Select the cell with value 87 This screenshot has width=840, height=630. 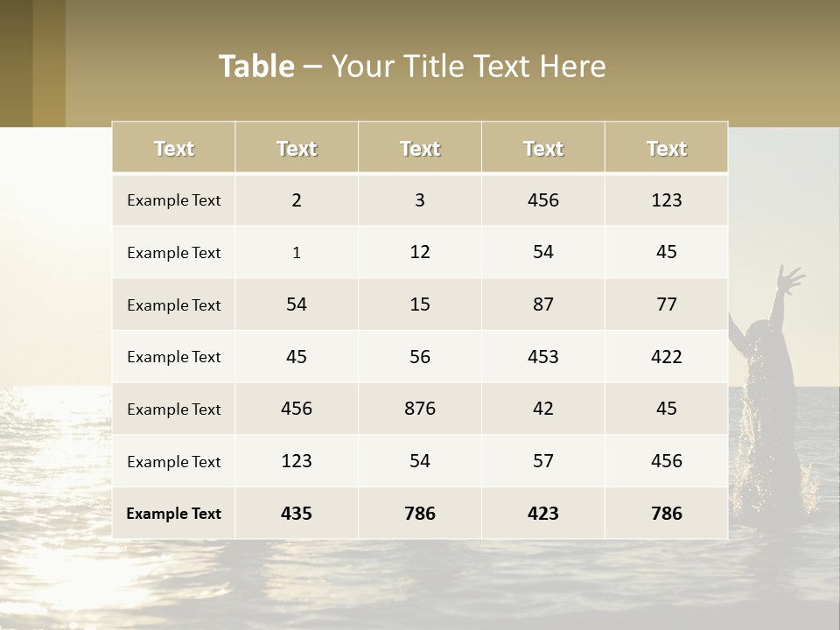click(543, 304)
